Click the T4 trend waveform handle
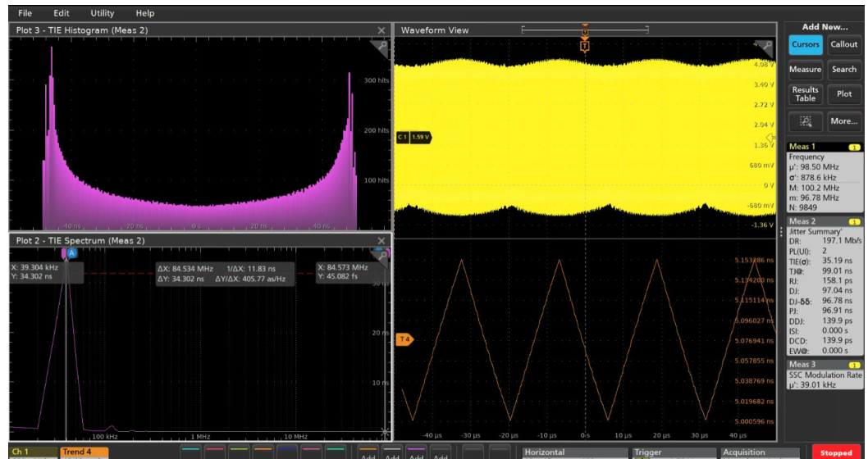This screenshot has width=868, height=459. (x=404, y=339)
